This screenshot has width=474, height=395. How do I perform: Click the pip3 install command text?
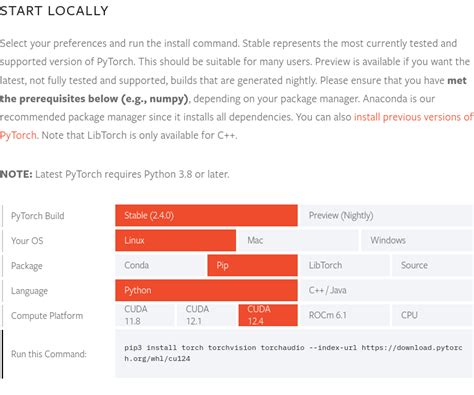point(293,353)
